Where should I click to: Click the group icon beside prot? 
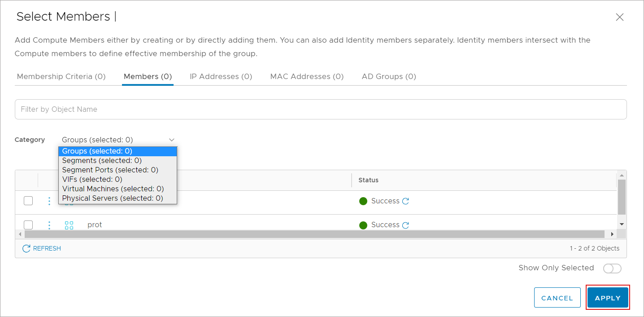click(69, 225)
